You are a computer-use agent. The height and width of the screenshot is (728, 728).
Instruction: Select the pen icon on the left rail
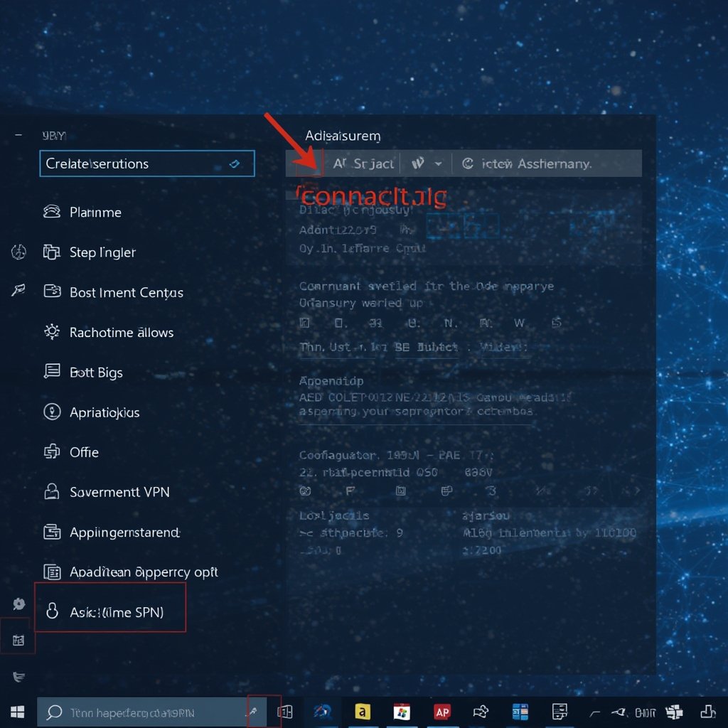[x=18, y=291]
